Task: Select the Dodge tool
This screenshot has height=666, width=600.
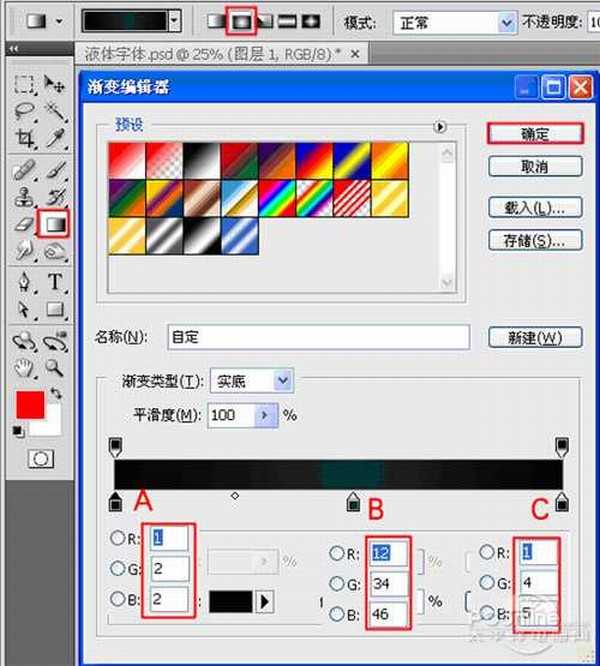Action: tap(24, 250)
